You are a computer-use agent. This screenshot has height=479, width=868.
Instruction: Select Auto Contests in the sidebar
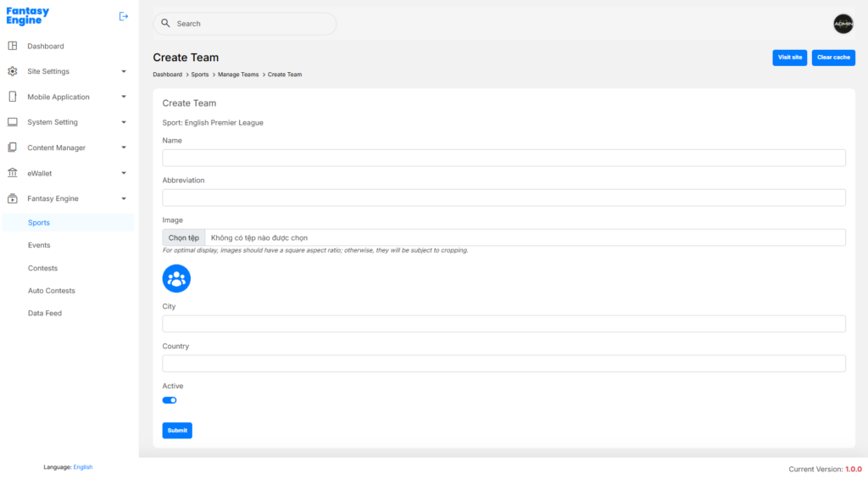(x=52, y=291)
